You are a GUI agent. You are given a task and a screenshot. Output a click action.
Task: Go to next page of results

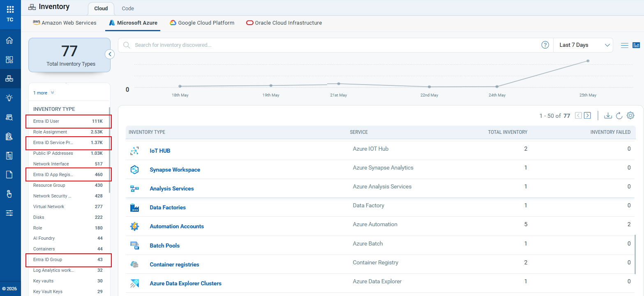pyautogui.click(x=587, y=115)
